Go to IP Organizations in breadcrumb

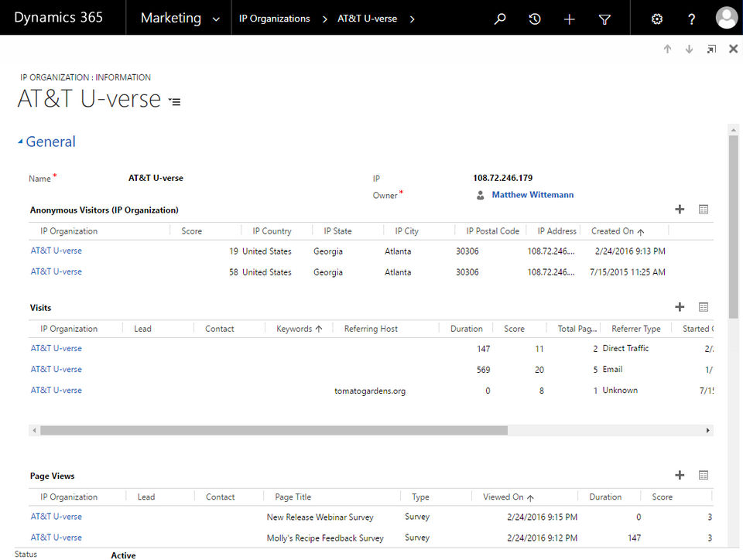coord(274,19)
